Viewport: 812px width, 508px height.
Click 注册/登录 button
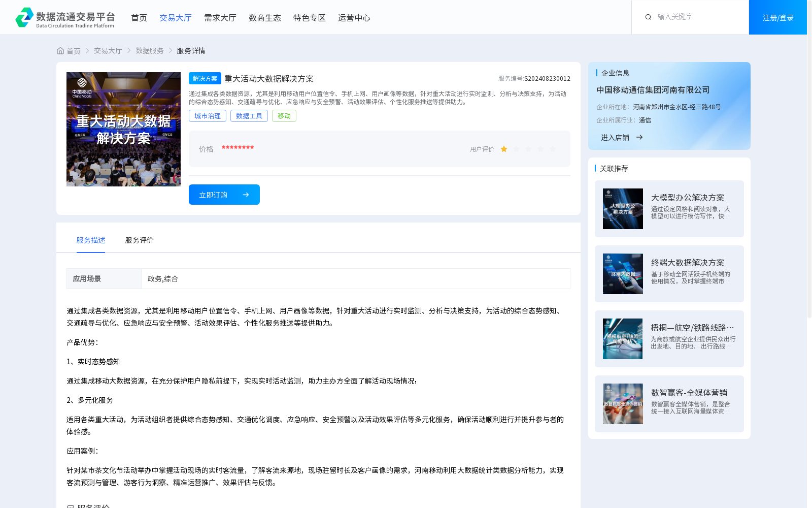pos(778,17)
